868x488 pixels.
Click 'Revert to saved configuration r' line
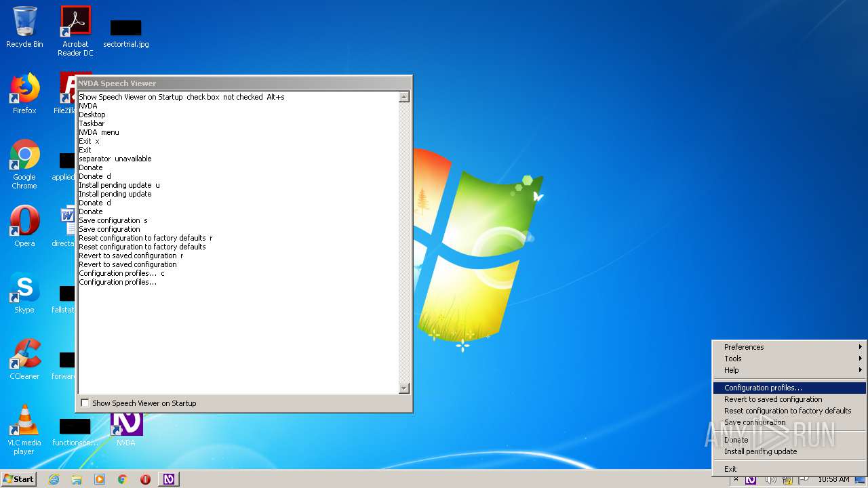pyautogui.click(x=132, y=256)
